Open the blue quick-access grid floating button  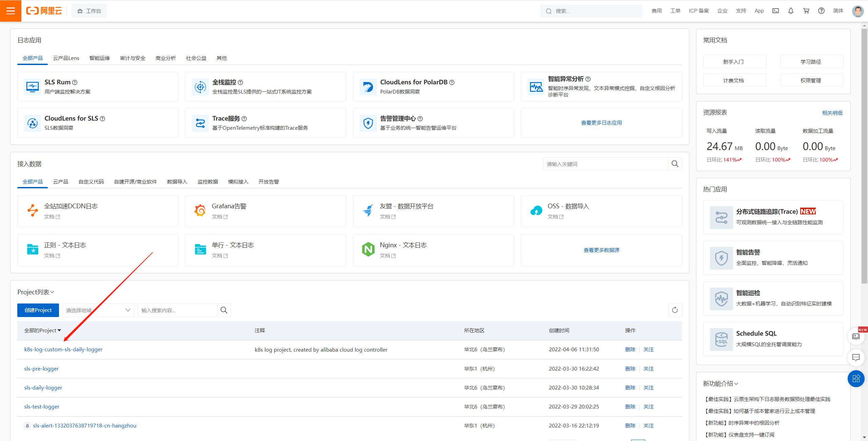(856, 378)
